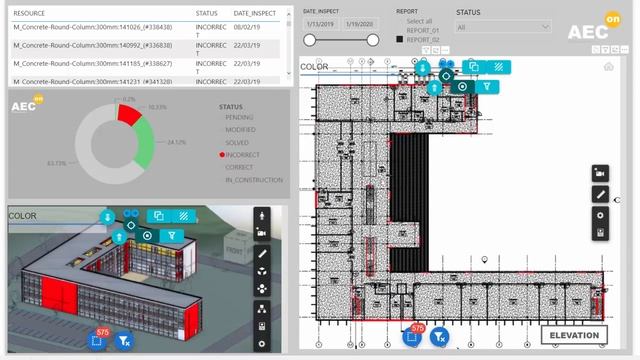Select measure ruler tool in 3D viewer
This screenshot has height=360, width=640.
[262, 253]
